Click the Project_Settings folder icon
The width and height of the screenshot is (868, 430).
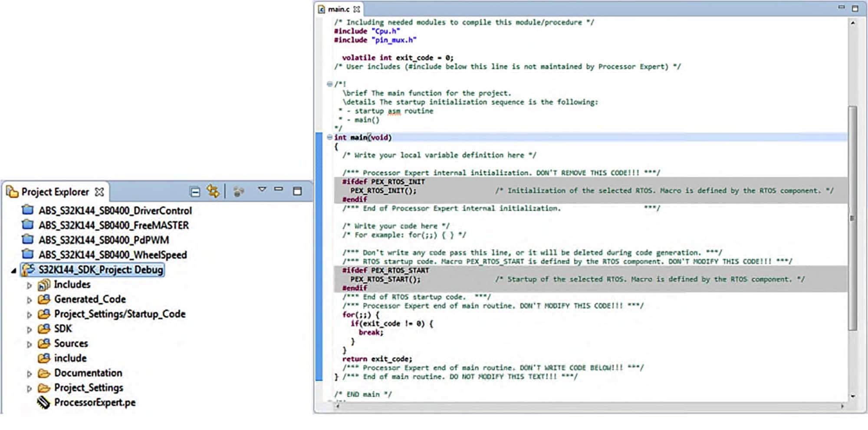tap(44, 388)
